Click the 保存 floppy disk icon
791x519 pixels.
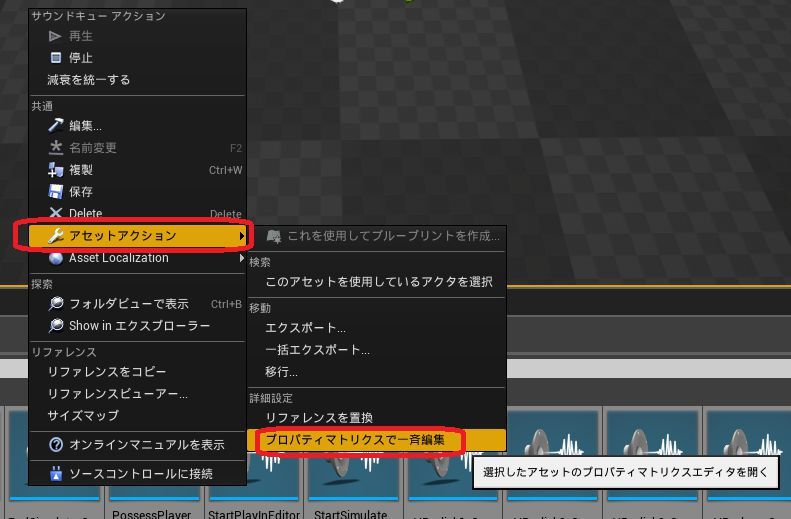(55, 192)
